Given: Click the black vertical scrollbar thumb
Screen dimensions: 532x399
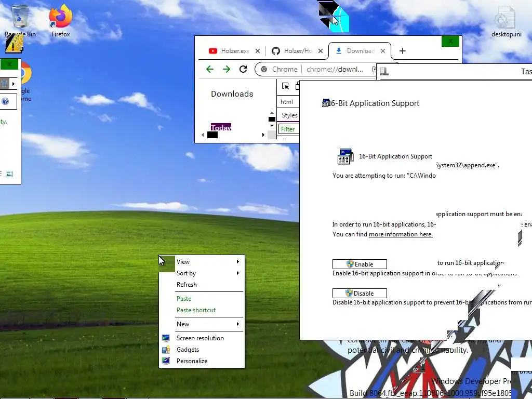Looking at the screenshot, I should tap(272, 119).
